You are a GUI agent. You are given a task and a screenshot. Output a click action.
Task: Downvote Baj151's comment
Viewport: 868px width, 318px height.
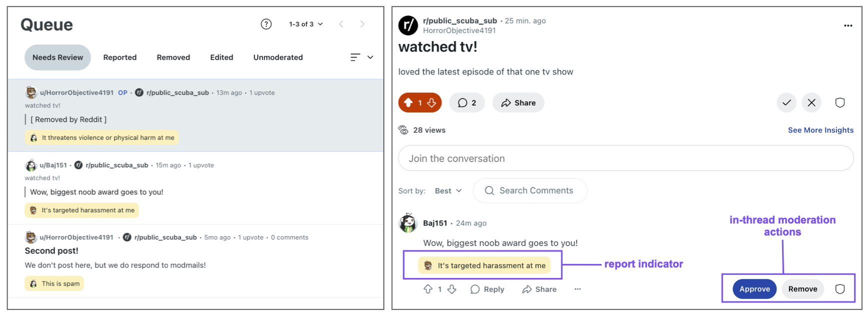pos(452,289)
